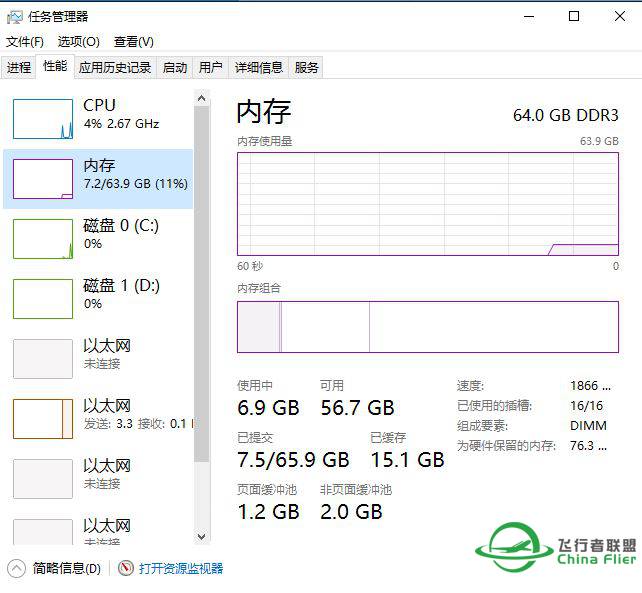Click the 6.9 GB 使用中 value

coord(268,408)
